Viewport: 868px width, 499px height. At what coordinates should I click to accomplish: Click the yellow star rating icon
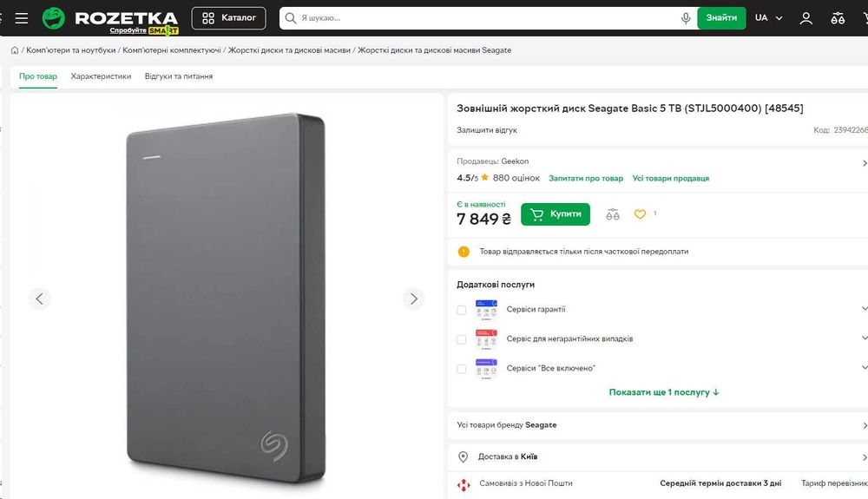(485, 178)
